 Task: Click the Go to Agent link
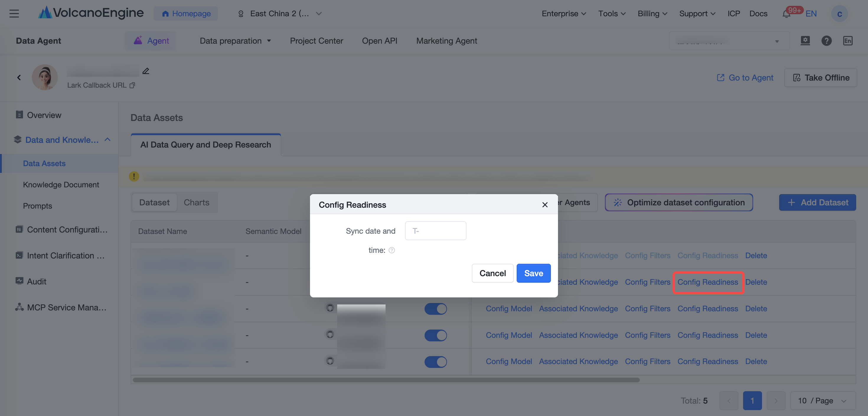(745, 78)
